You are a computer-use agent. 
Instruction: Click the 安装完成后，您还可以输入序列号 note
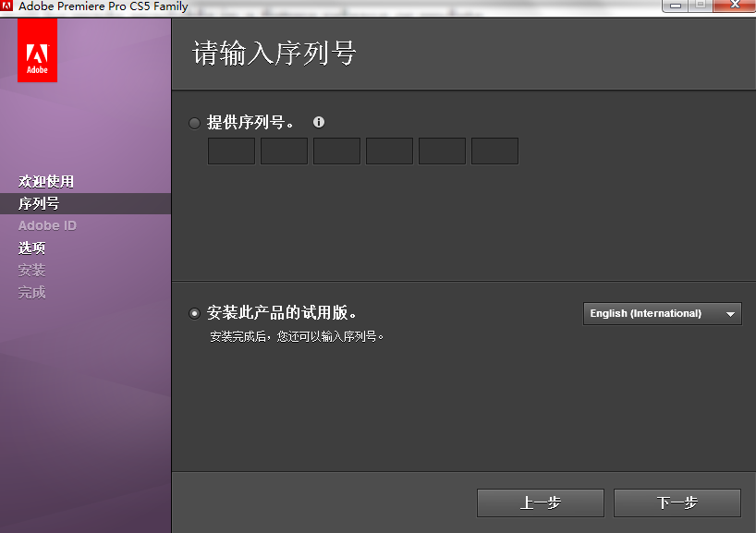pyautogui.click(x=297, y=336)
